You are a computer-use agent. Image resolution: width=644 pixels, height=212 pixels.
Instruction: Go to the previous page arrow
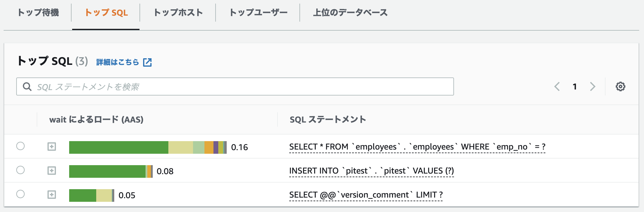pos(557,86)
